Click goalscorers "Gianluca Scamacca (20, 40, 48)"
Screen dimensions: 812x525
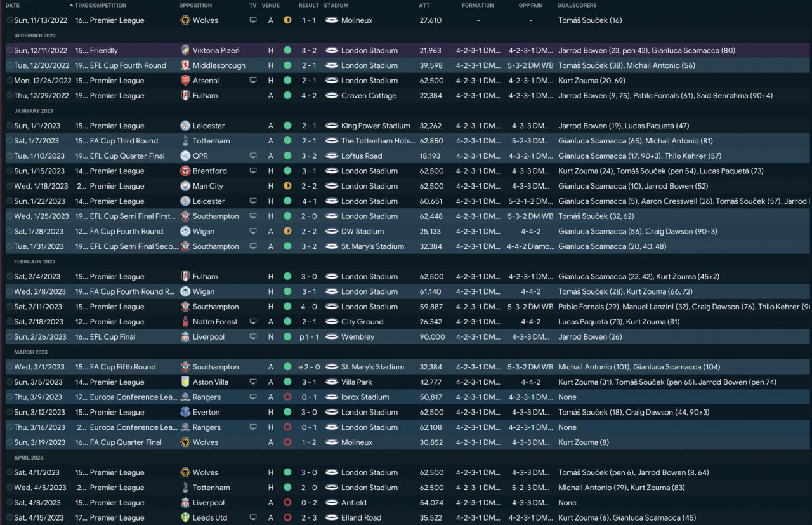pyautogui.click(x=612, y=247)
